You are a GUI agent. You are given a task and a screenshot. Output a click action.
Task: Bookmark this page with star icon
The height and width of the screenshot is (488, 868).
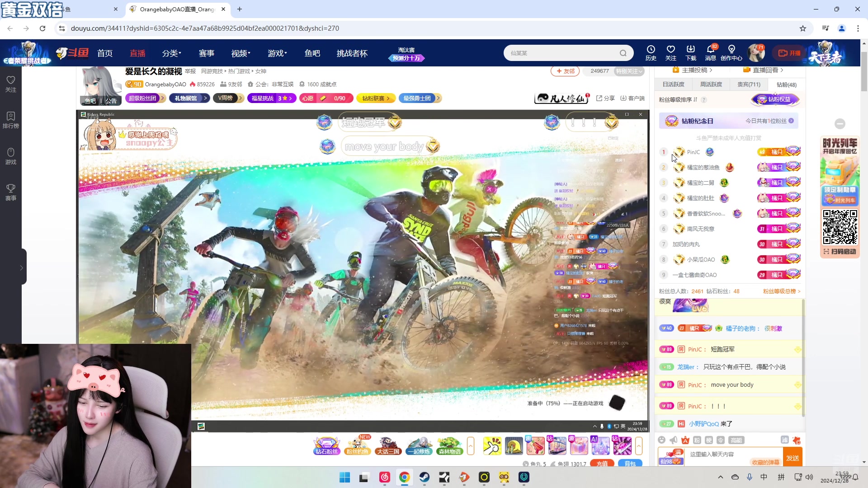[x=803, y=28]
